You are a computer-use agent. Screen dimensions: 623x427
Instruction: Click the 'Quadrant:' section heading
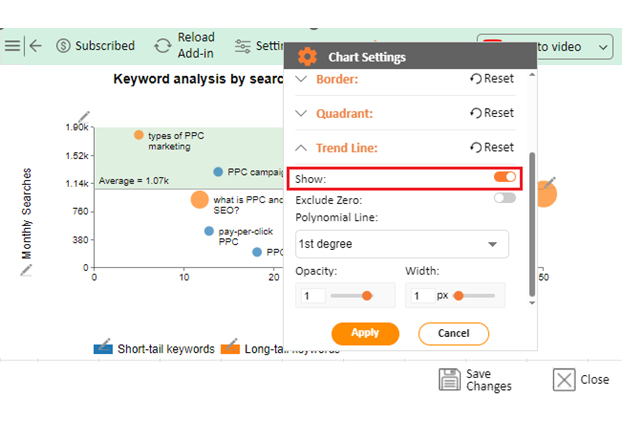tap(344, 114)
